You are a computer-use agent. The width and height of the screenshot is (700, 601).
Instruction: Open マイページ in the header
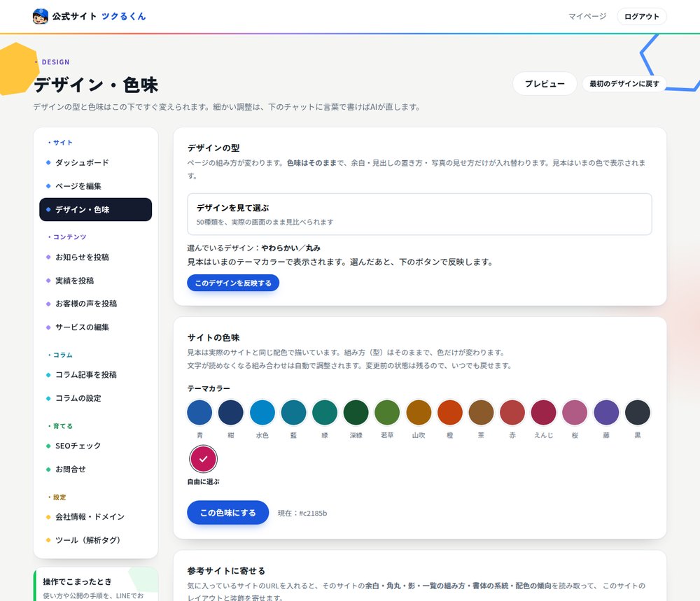pos(587,17)
